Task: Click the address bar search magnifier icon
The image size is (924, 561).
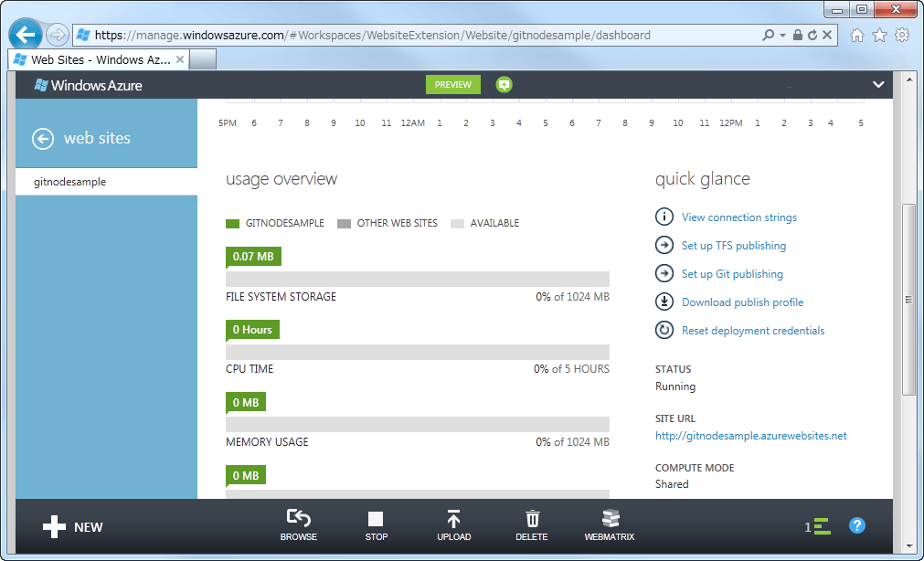Action: (x=768, y=35)
